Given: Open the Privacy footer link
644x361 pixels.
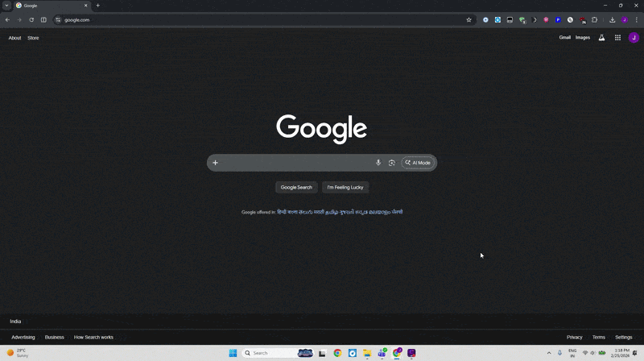Looking at the screenshot, I should coord(575,337).
